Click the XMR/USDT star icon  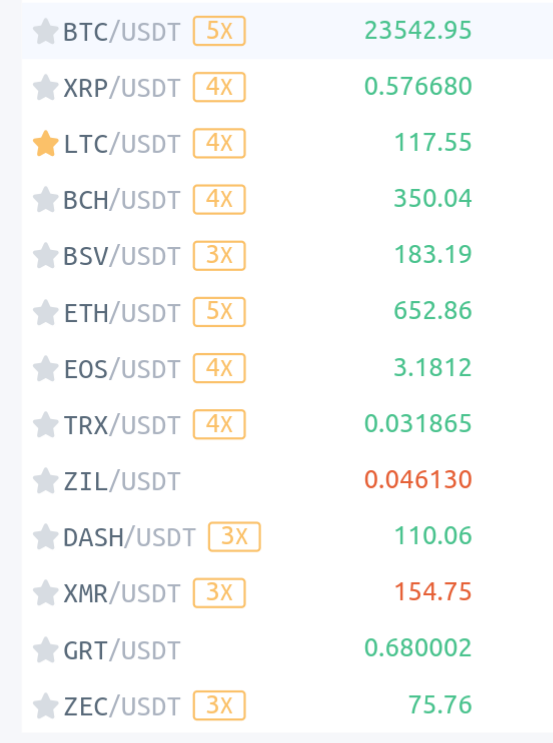pyautogui.click(x=45, y=593)
